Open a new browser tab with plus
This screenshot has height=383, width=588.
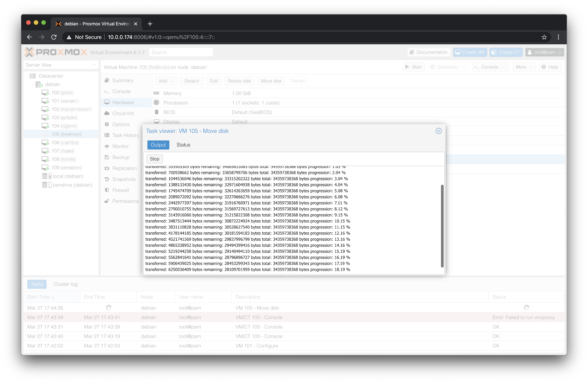150,24
